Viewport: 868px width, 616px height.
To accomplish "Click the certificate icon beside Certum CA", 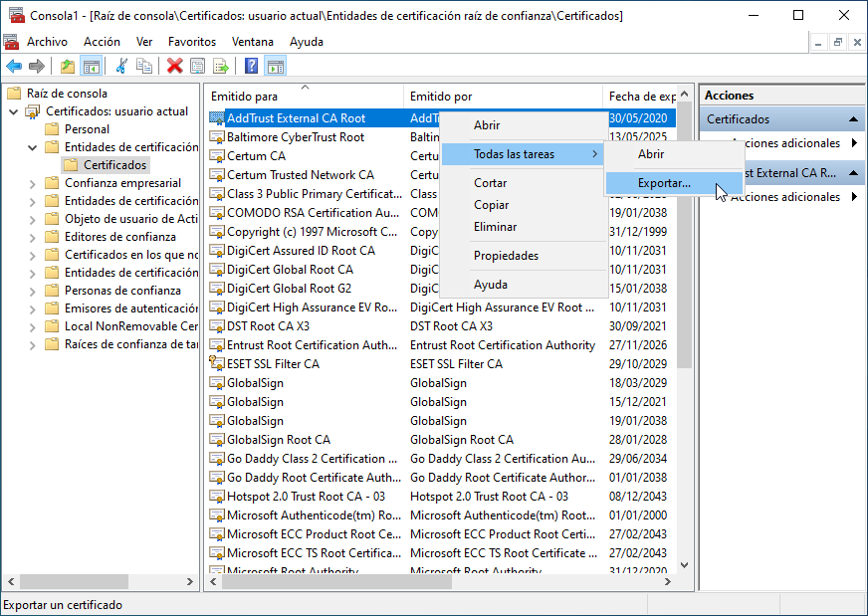I will [216, 156].
